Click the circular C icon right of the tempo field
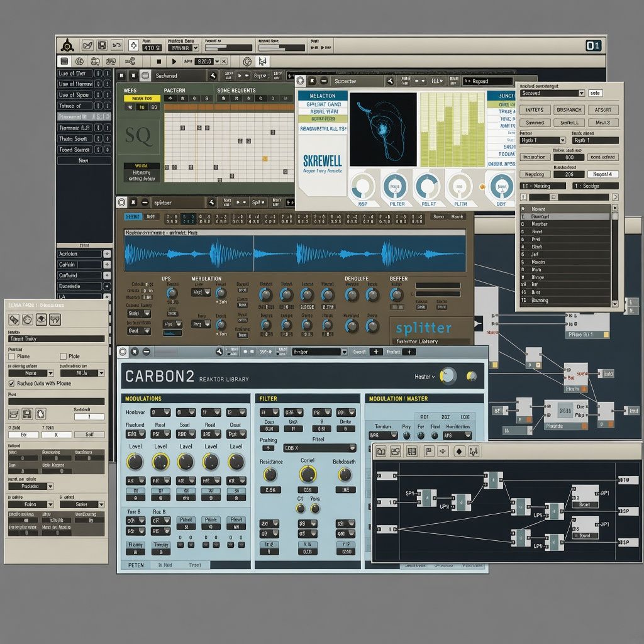Image resolution: width=644 pixels, height=644 pixels. click(x=247, y=62)
